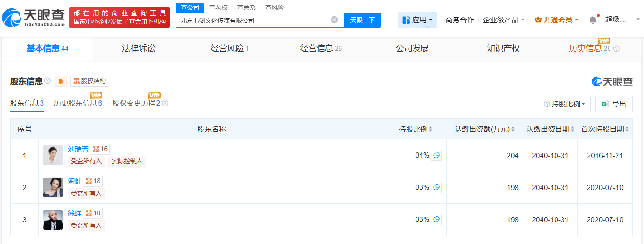The height and width of the screenshot is (244, 644).
Task: Expand the 企业级产品 dropdown
Action: pos(504,20)
